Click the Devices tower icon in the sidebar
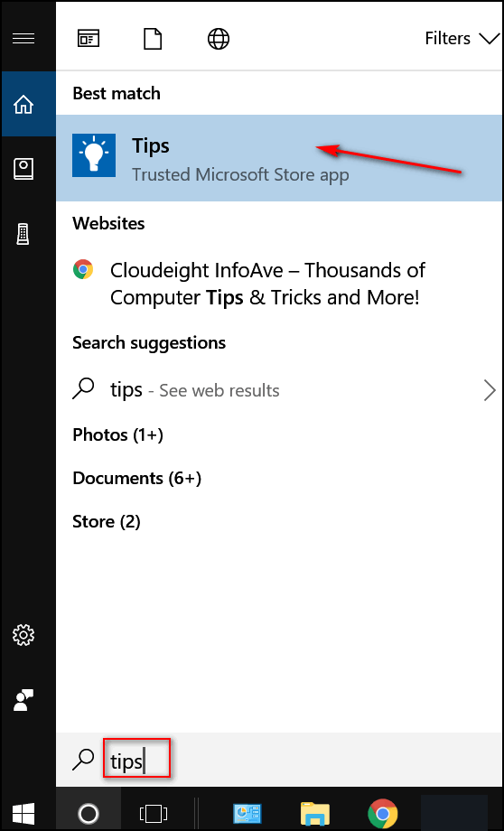Image resolution: width=504 pixels, height=831 pixels. click(x=23, y=234)
